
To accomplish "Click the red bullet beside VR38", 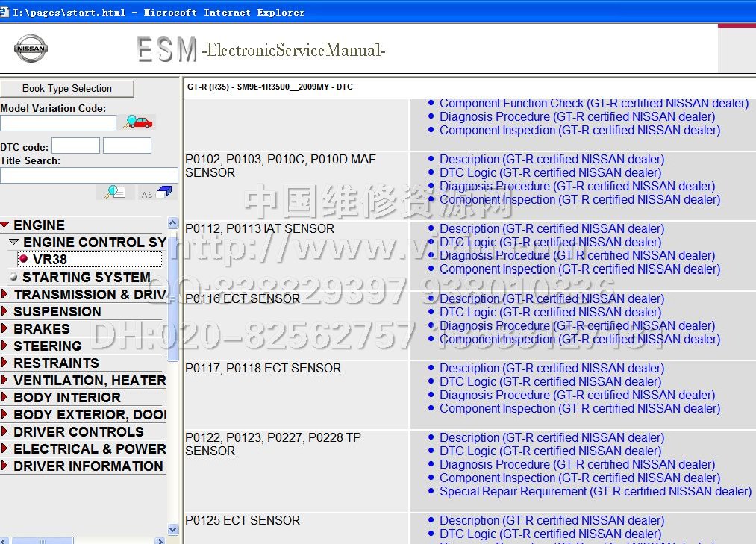I will click(23, 259).
